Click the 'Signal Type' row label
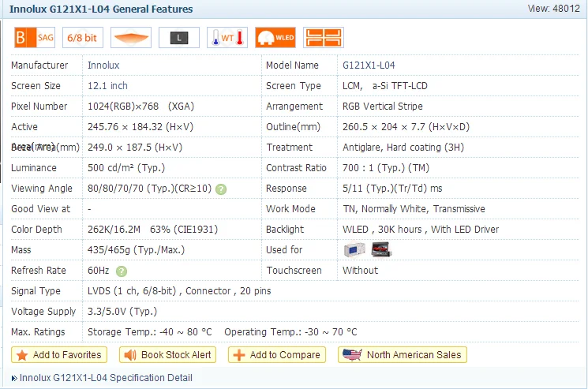 (36, 291)
